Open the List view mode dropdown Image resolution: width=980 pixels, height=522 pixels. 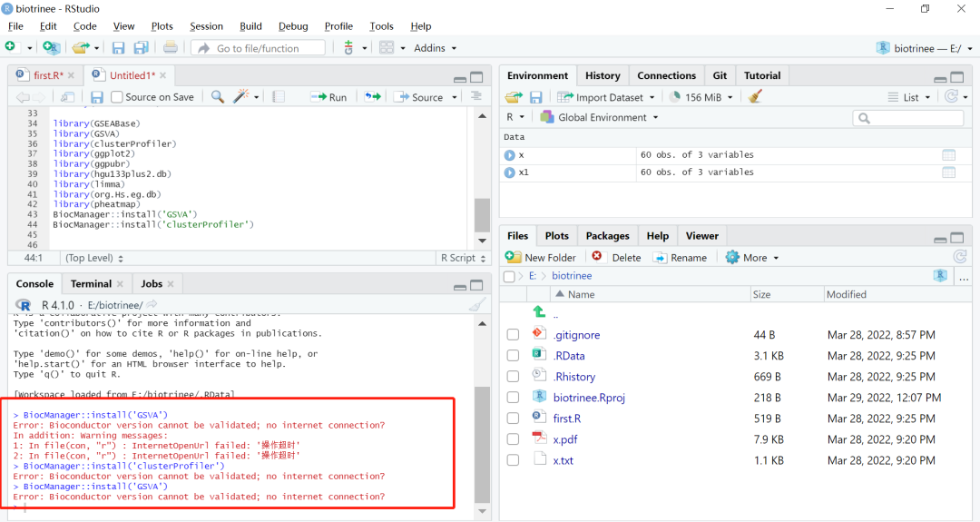pos(908,97)
